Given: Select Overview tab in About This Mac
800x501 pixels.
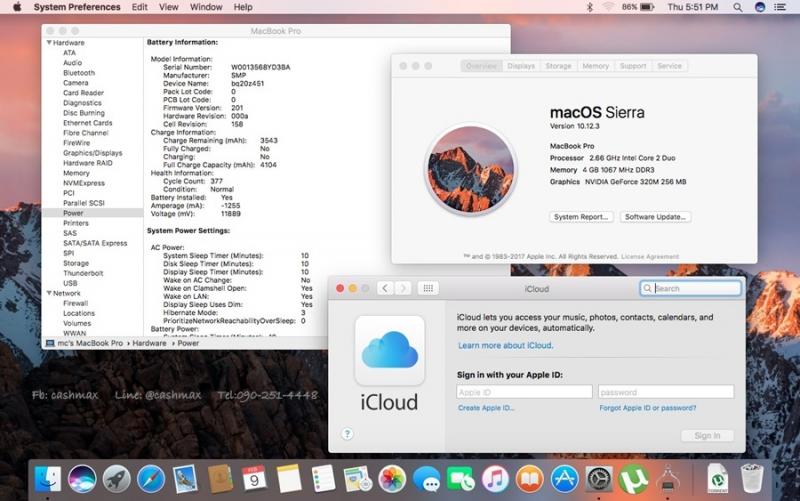Looking at the screenshot, I should (481, 66).
